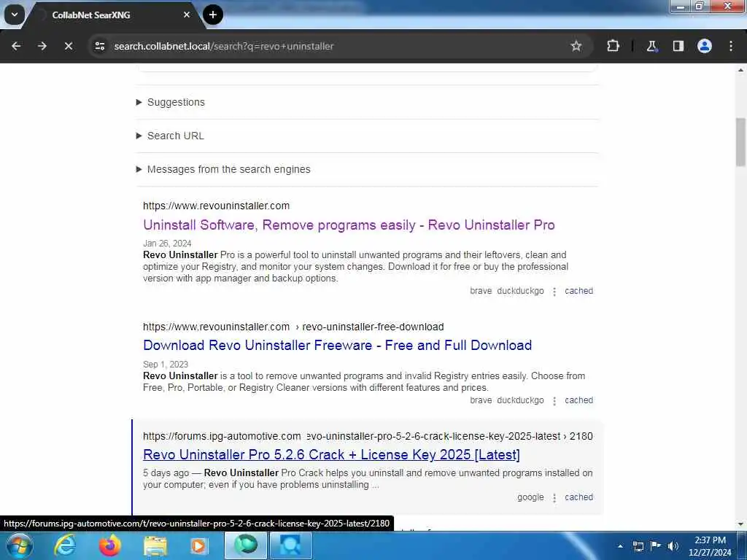Open Uninstall Software Revo Uninstaller Pro result
The width and height of the screenshot is (747, 560).
[x=349, y=225]
